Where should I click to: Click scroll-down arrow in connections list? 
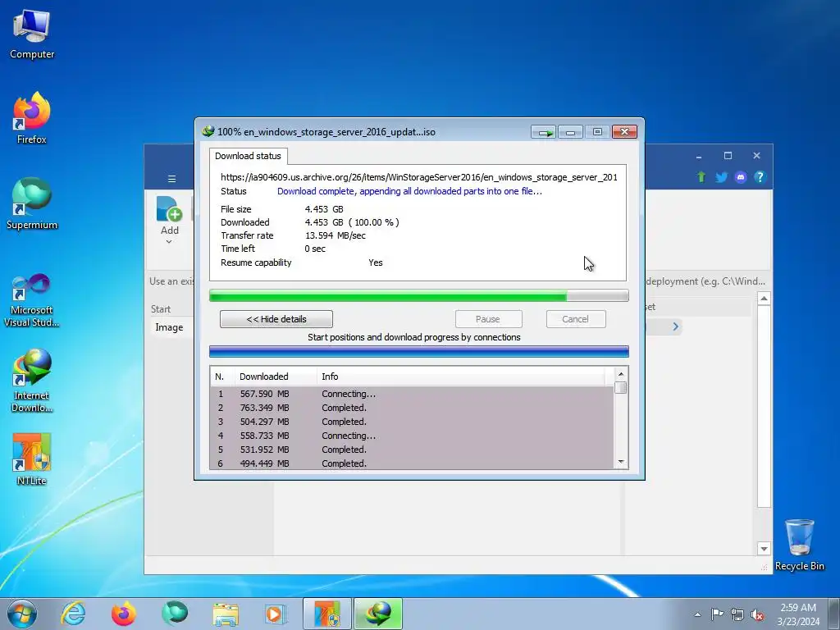click(x=621, y=462)
